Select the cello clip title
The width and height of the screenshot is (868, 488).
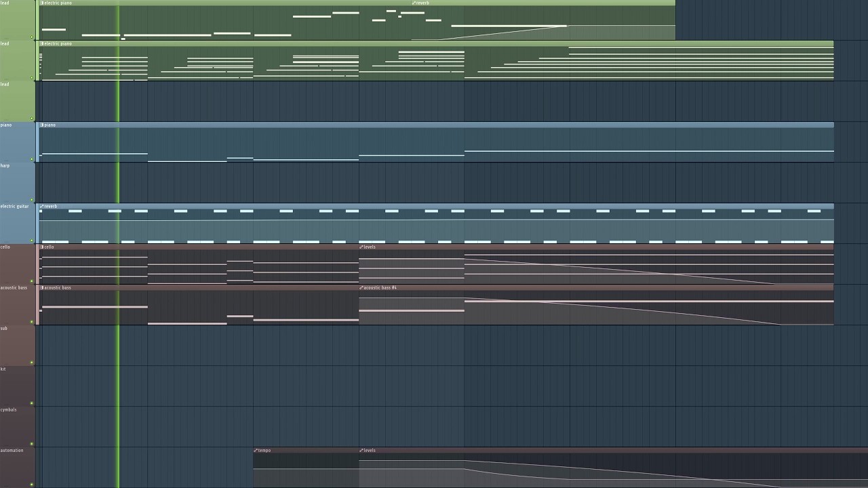pos(50,247)
